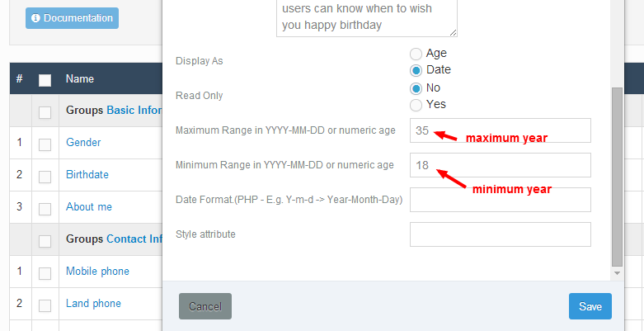Click the Maximum Range input field
The image size is (644, 331).
click(501, 130)
